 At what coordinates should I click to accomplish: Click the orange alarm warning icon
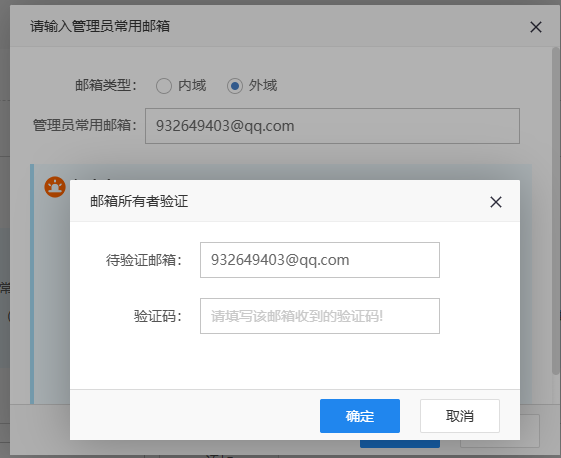[55, 187]
